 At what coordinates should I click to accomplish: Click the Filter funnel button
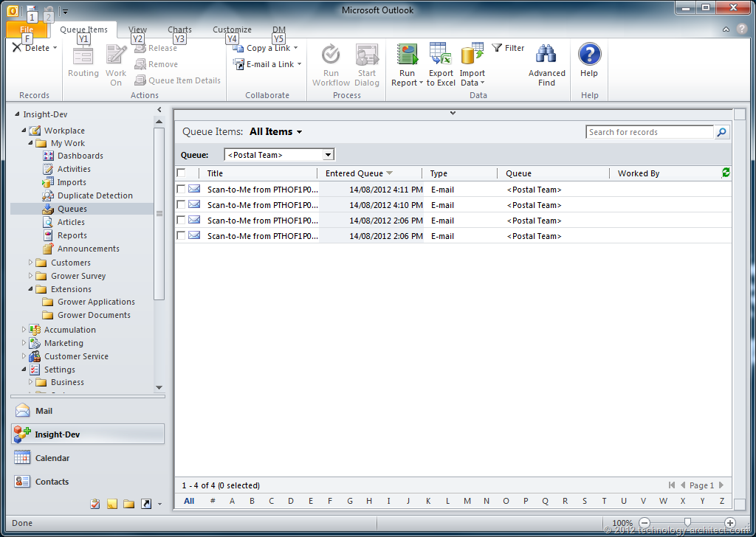[508, 48]
